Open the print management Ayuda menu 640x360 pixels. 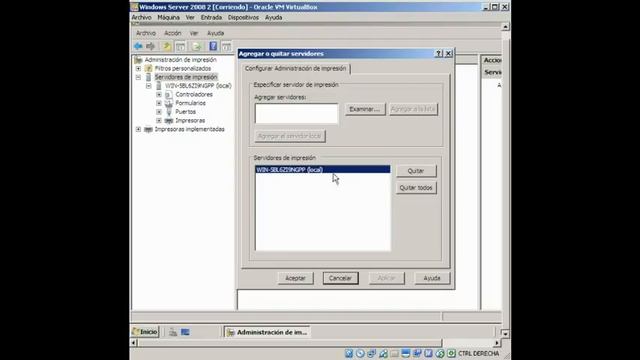click(216, 33)
